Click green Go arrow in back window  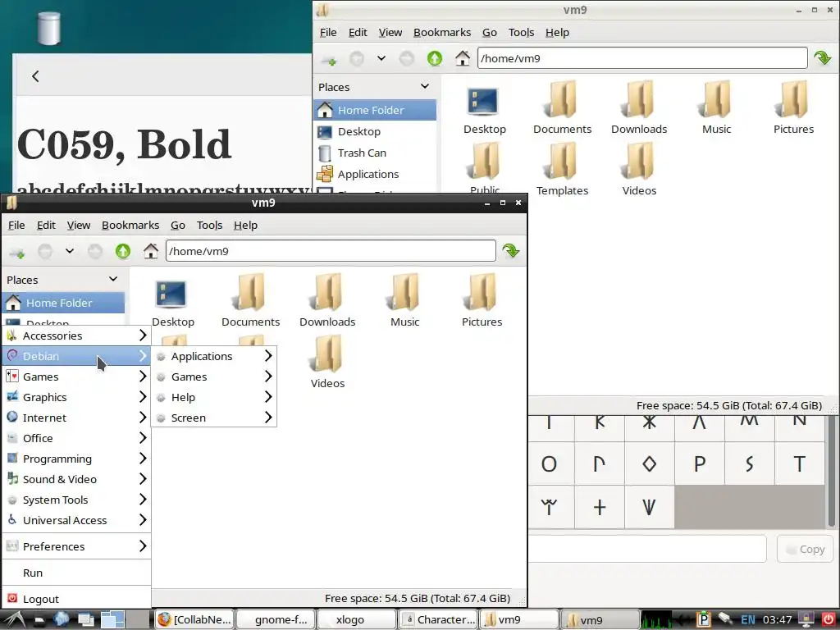(822, 57)
